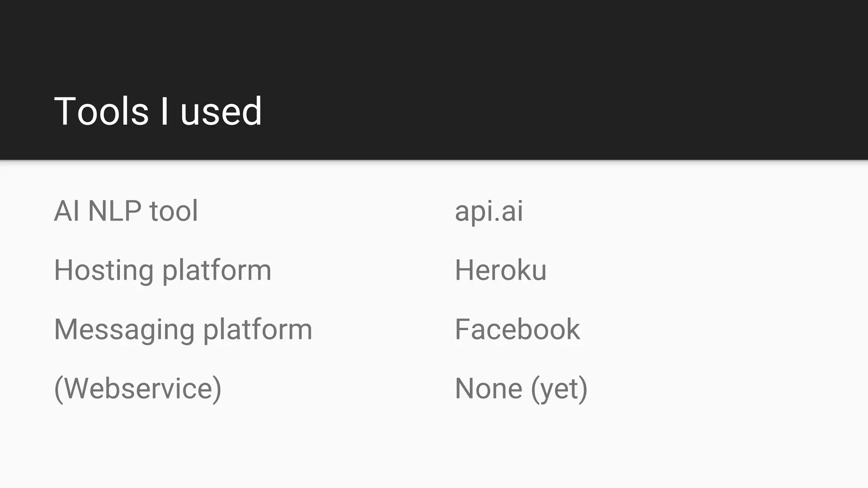Click the parenthesized word "(yet)"
Screen dimensions: 868x488
(x=559, y=388)
